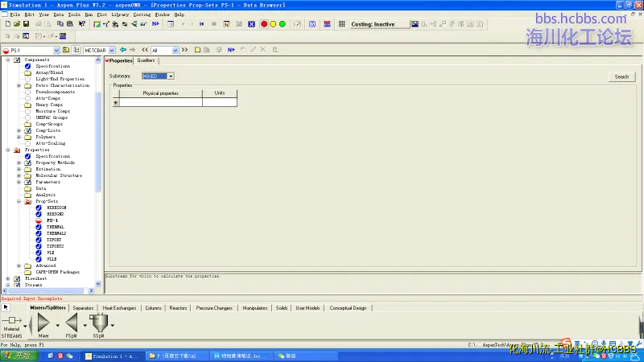Expand the Flowsheet tree node
Screen dimensions: 644x362
click(x=8, y=278)
